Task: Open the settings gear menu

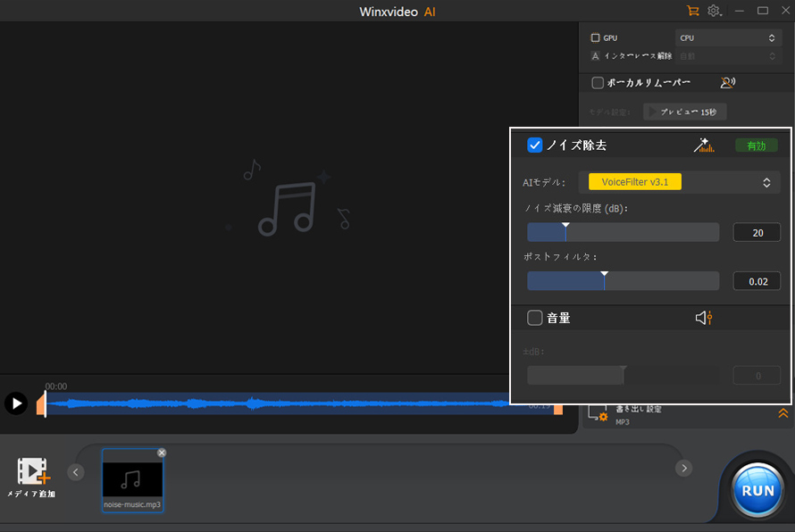Action: coord(715,11)
